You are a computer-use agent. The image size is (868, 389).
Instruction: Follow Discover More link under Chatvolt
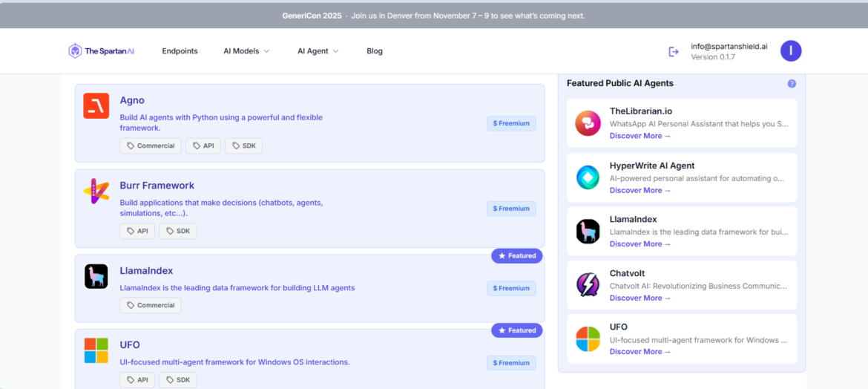tap(640, 298)
